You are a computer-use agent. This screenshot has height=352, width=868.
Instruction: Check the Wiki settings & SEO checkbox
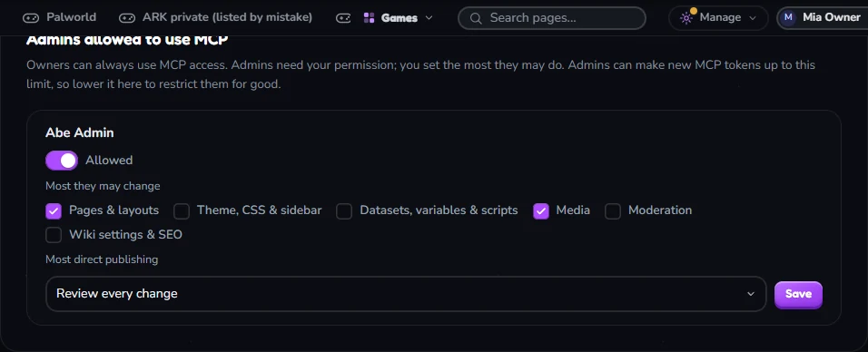[x=54, y=235]
